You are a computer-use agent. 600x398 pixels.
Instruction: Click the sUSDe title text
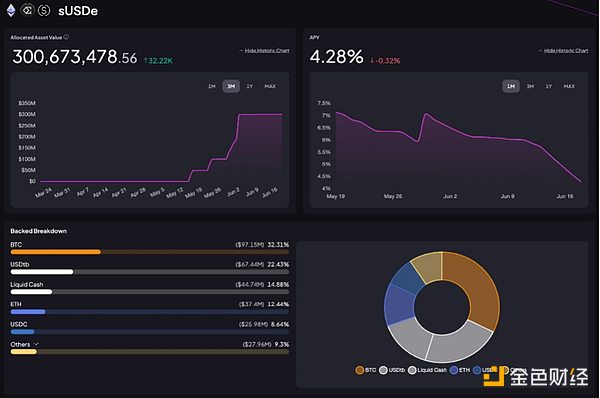[x=78, y=11]
